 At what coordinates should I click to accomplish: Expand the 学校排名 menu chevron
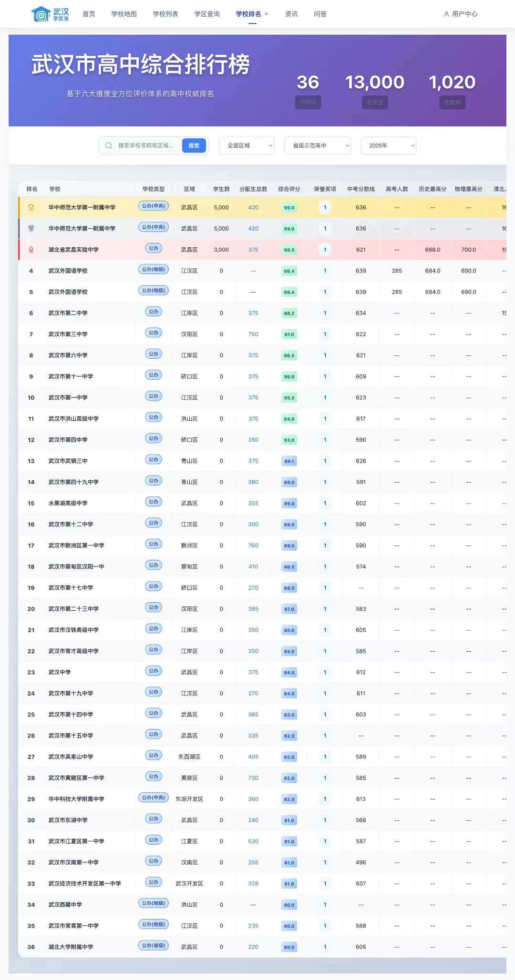[x=267, y=14]
